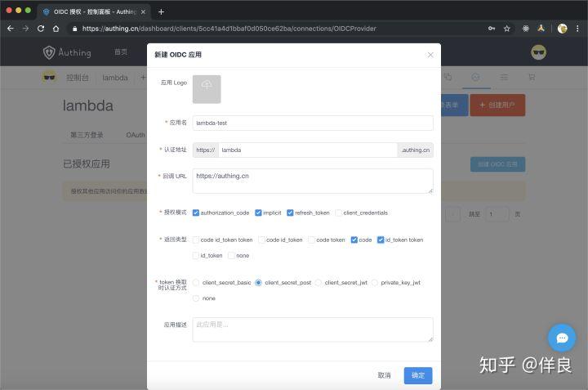Image resolution: width=588 pixels, height=390 pixels.
Task: Reload the page with refresh icon
Action: pos(41,29)
